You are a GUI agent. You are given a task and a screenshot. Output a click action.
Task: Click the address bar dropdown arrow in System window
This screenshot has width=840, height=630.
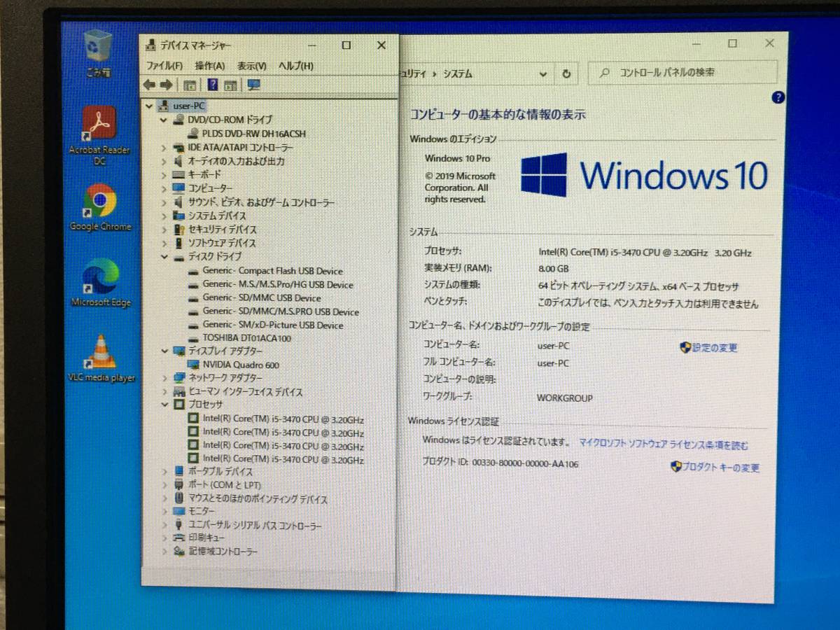[543, 73]
